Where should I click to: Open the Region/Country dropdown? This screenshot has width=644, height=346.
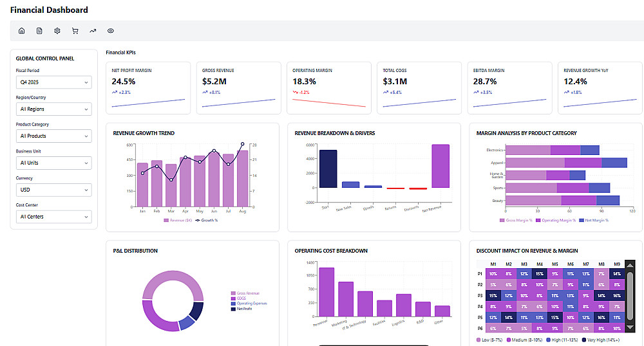(x=54, y=109)
